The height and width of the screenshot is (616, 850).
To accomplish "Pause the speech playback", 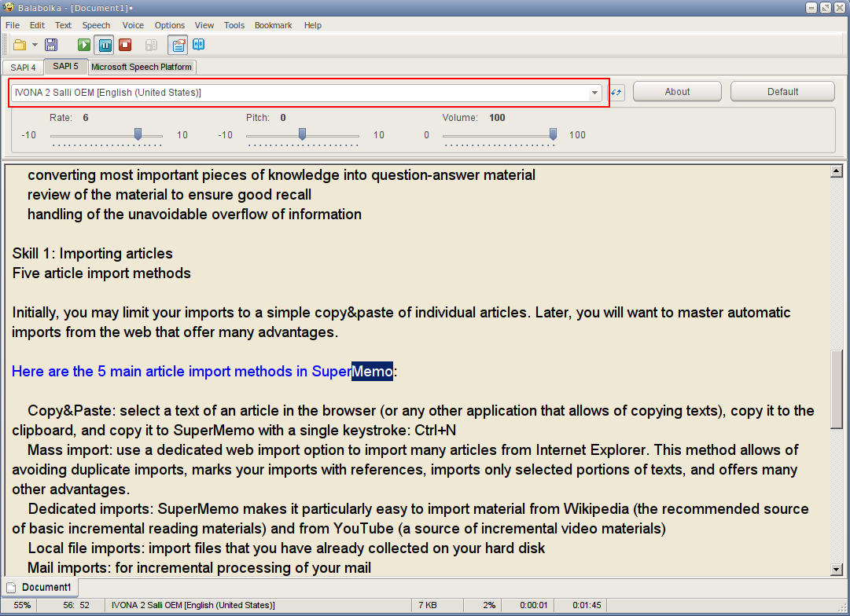I will (x=105, y=45).
